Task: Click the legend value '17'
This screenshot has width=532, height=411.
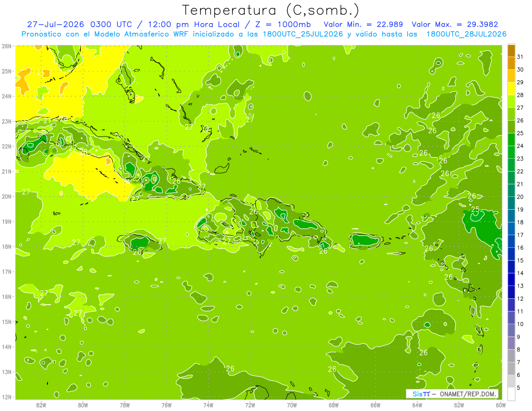Action: point(520,235)
